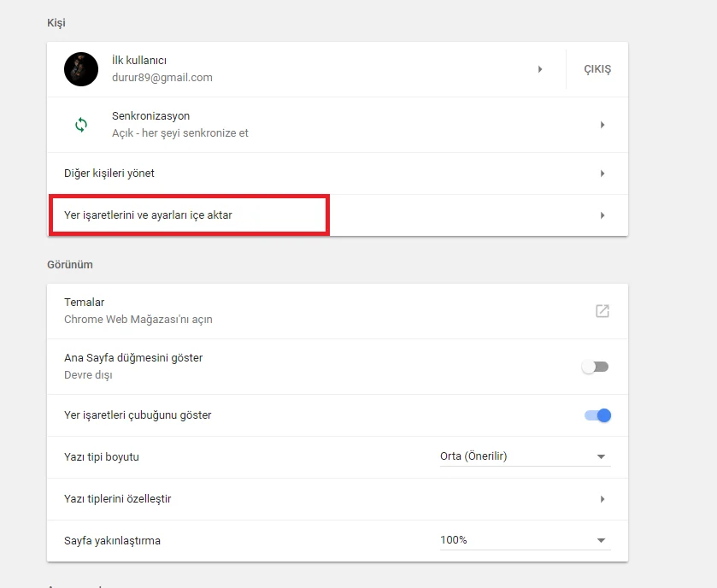This screenshot has height=588, width=717.
Task: Open Chrome Web Store external link icon
Action: [x=602, y=311]
